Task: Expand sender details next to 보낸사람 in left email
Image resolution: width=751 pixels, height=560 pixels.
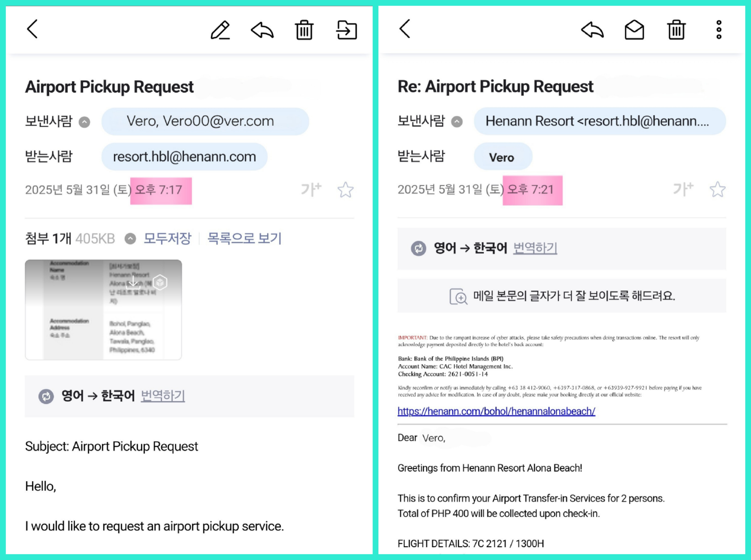Action: pos(84,122)
